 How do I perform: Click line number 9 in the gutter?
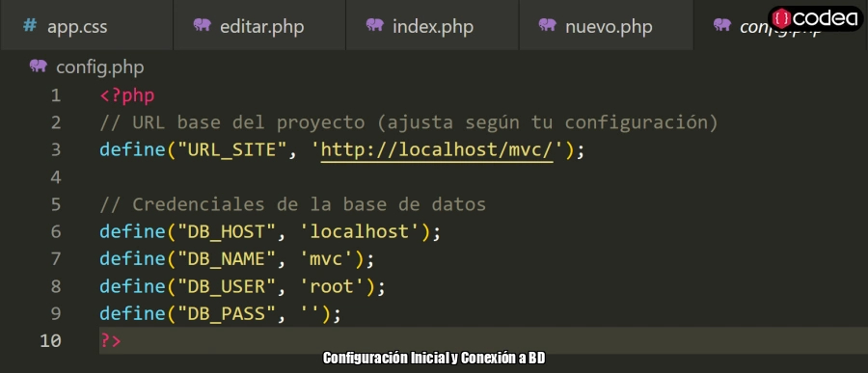(x=55, y=314)
